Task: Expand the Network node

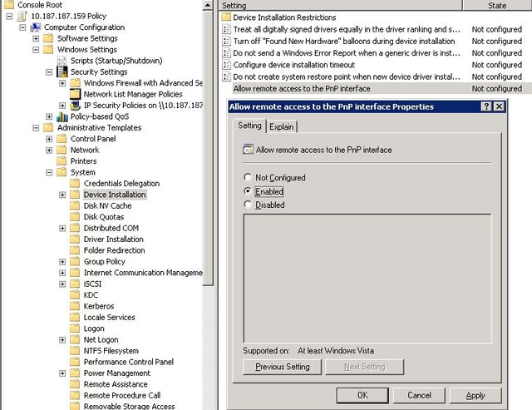Action: [x=49, y=150]
